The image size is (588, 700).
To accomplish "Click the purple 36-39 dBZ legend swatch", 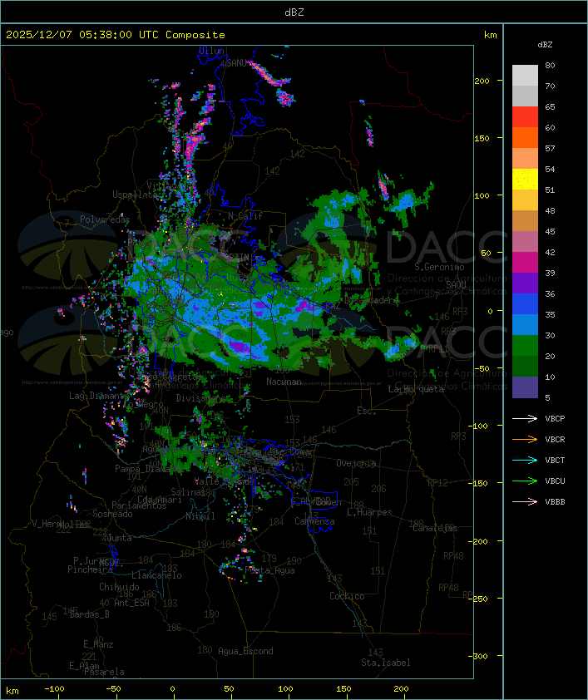I will (x=525, y=283).
